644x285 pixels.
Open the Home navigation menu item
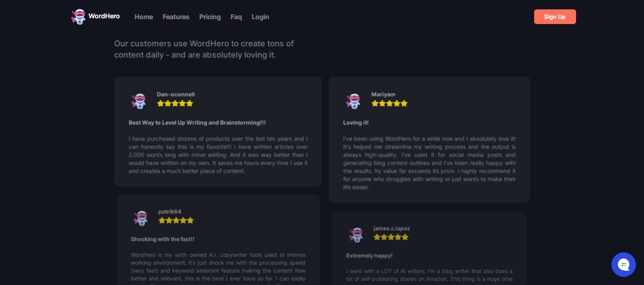(x=144, y=17)
